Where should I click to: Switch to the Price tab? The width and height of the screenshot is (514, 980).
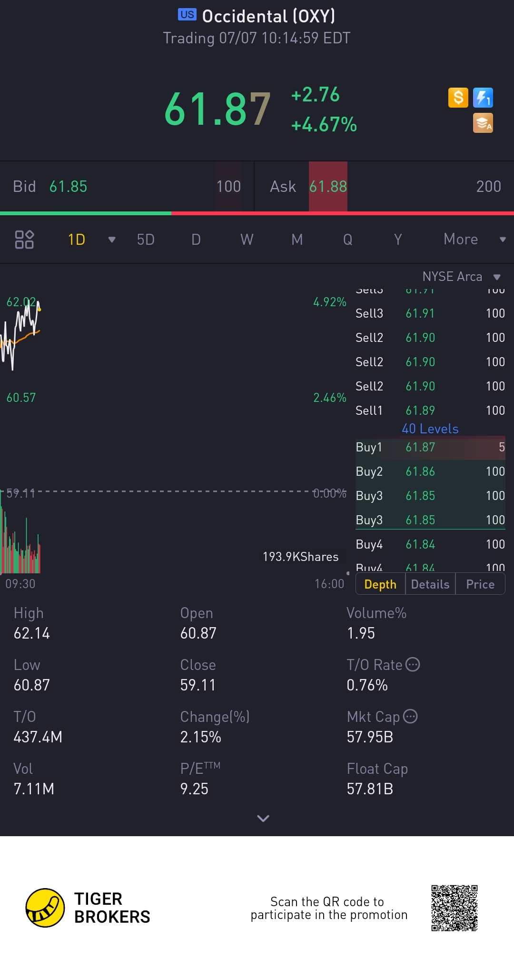[480, 584]
